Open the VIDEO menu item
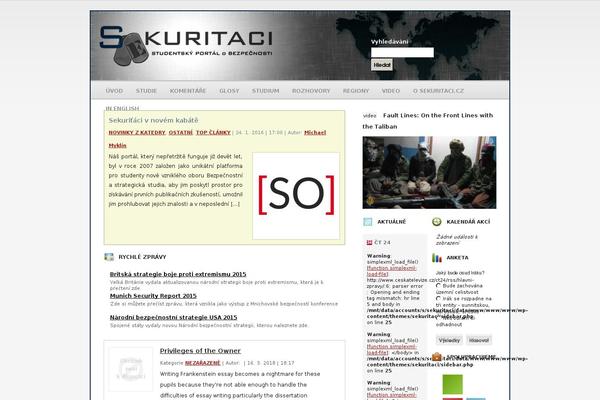The image size is (600, 400). (x=391, y=91)
